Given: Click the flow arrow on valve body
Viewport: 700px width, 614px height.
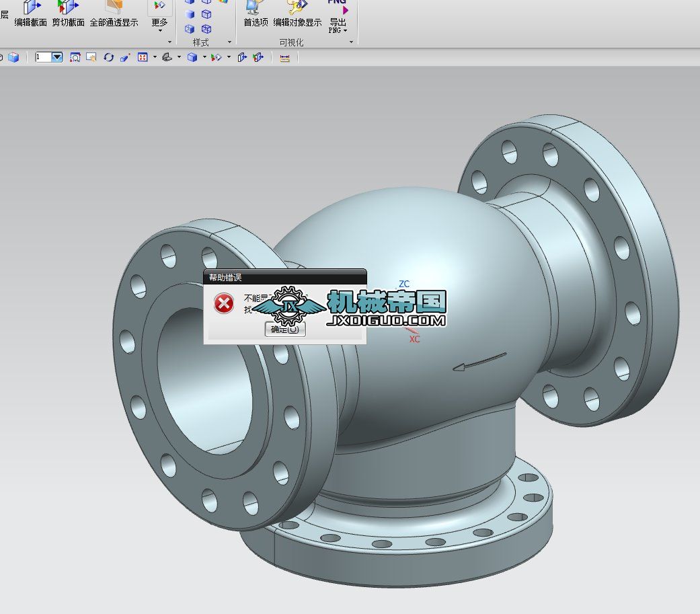Looking at the screenshot, I should coord(479,361).
